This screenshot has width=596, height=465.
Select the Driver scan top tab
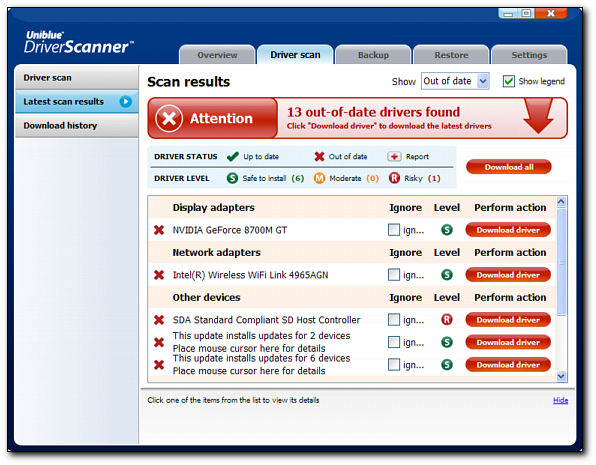(x=295, y=55)
